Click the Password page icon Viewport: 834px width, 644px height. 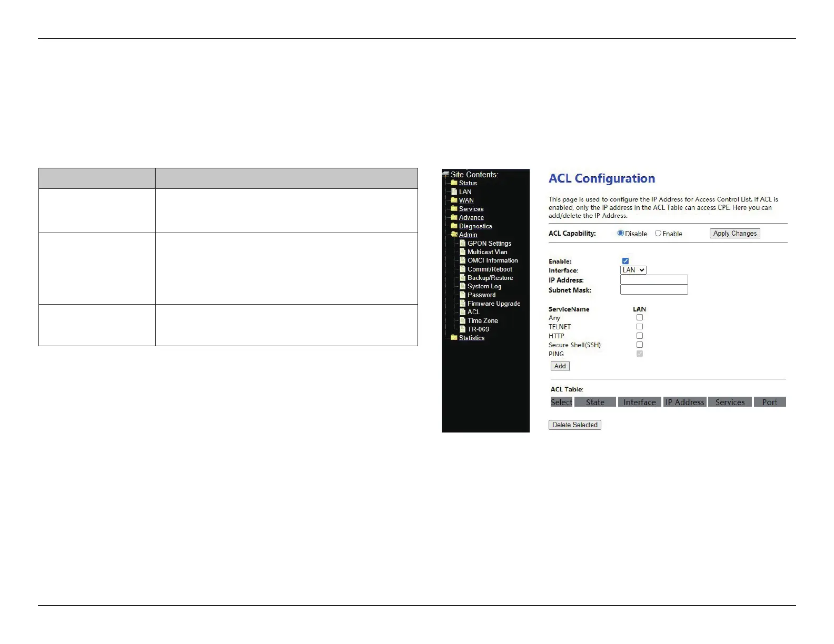[462, 295]
